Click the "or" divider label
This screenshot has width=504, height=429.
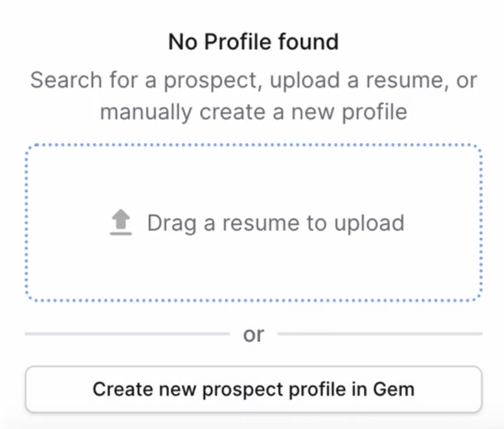tap(254, 335)
